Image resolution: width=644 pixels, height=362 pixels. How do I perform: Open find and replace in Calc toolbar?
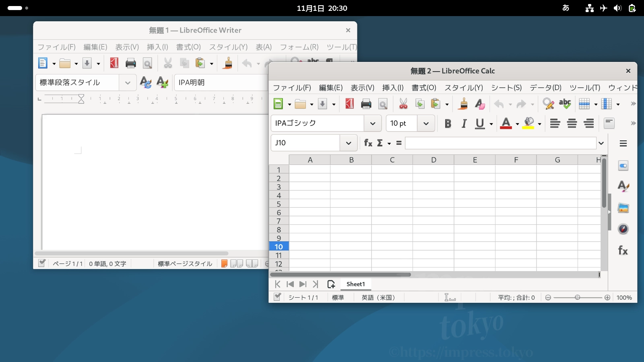548,104
